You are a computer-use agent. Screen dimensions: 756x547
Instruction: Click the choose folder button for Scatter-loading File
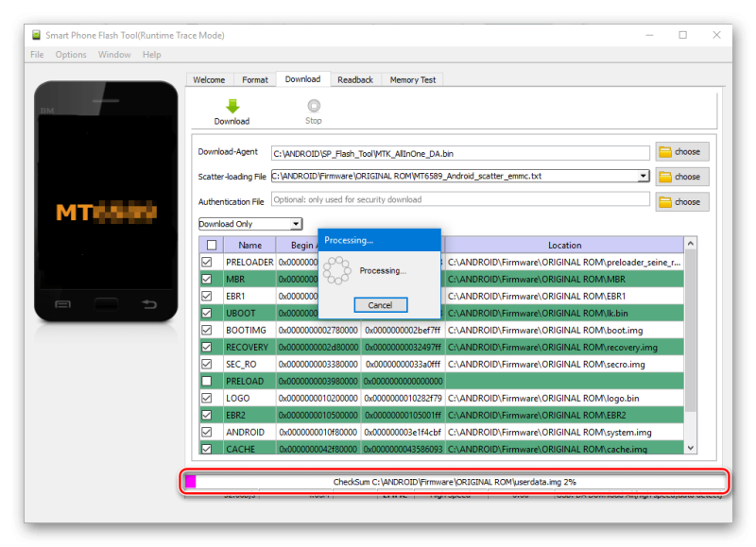click(680, 176)
